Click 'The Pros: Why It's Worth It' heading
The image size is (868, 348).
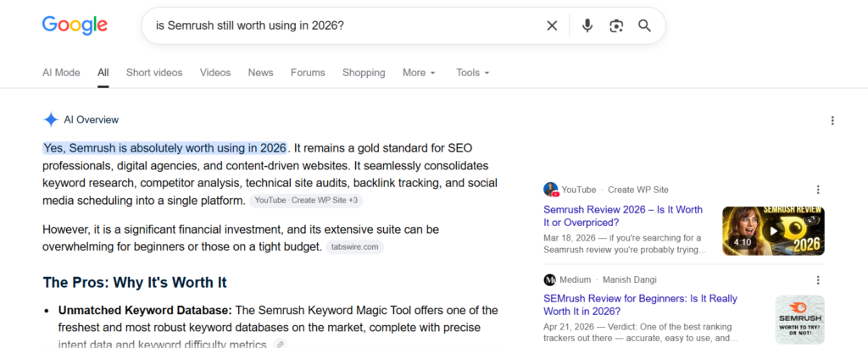coord(135,282)
